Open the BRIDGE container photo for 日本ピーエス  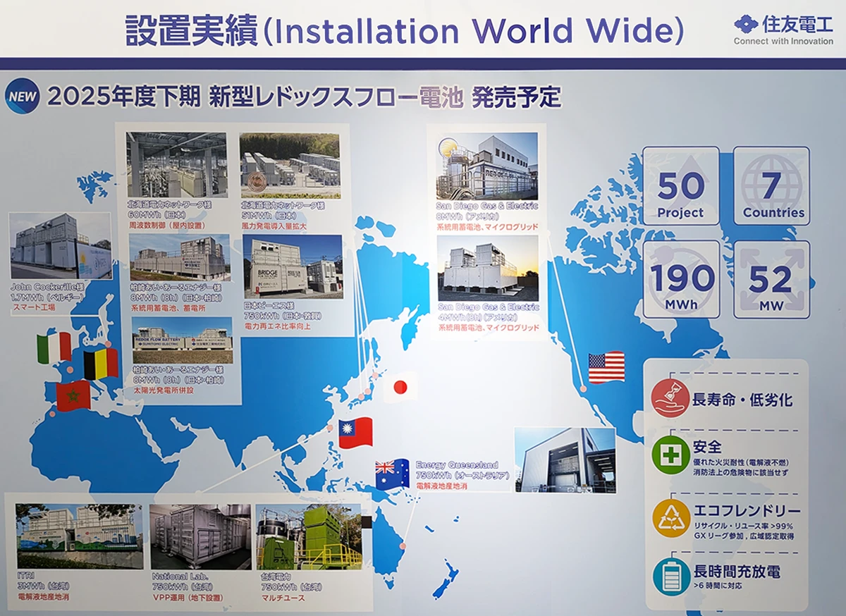293,267
